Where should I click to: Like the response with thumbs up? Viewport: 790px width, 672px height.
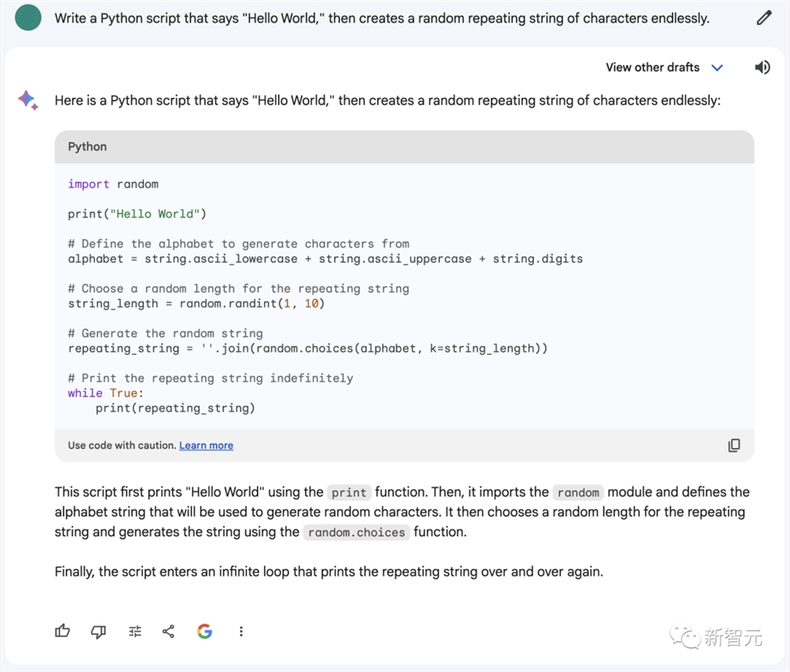[x=62, y=631]
